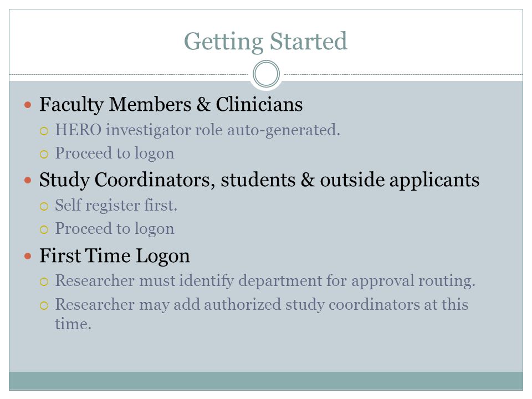
Task: Click the yellow ring bullet beside Self register first
Action: 44,206
